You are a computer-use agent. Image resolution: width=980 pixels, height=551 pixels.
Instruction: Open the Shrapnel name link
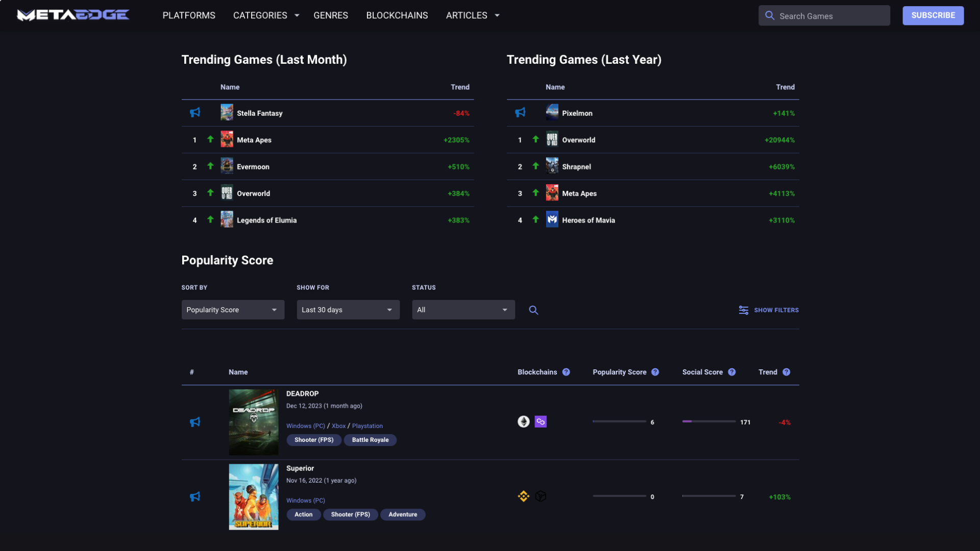[x=576, y=166]
